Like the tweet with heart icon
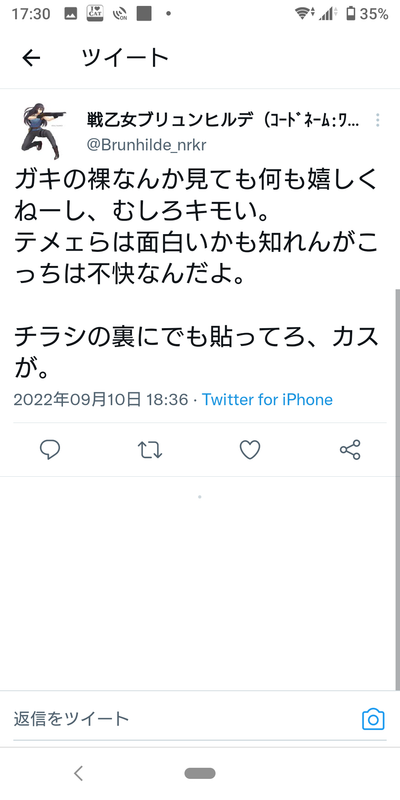 tap(251, 450)
